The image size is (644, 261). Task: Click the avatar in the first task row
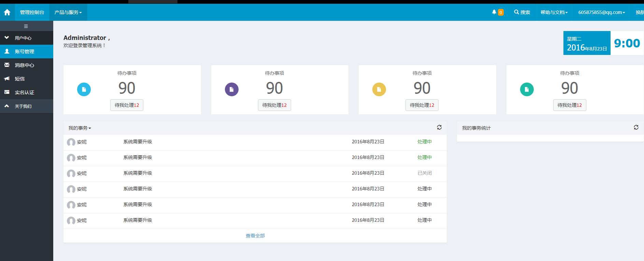click(x=71, y=142)
